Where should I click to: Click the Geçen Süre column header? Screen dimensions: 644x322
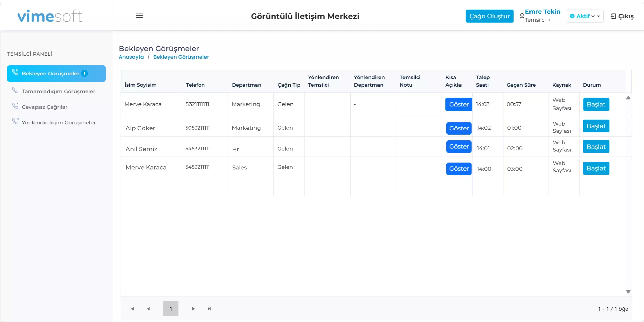click(x=521, y=85)
